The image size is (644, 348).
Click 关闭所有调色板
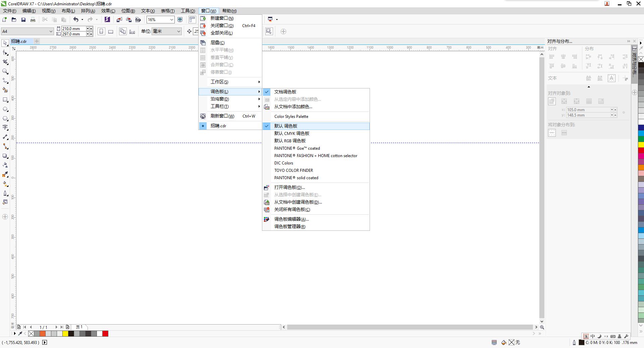point(316,210)
